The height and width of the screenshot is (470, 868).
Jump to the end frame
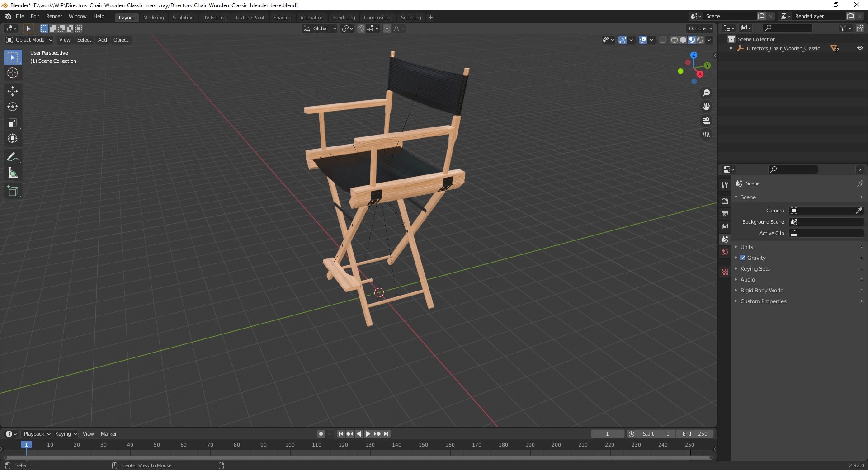pyautogui.click(x=386, y=434)
